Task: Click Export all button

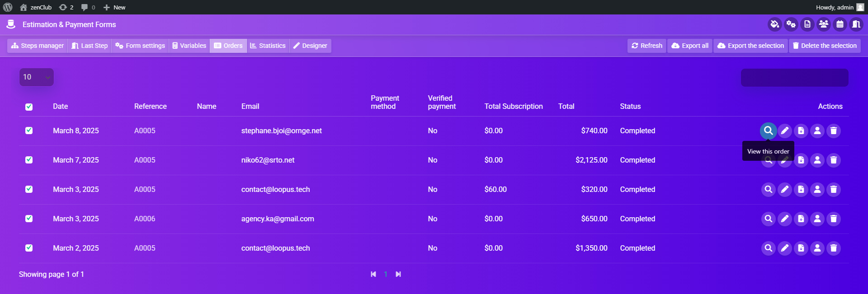Action: 690,46
